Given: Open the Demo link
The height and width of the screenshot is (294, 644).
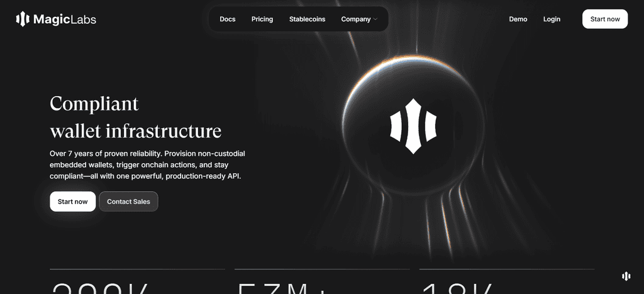Looking at the screenshot, I should [518, 19].
